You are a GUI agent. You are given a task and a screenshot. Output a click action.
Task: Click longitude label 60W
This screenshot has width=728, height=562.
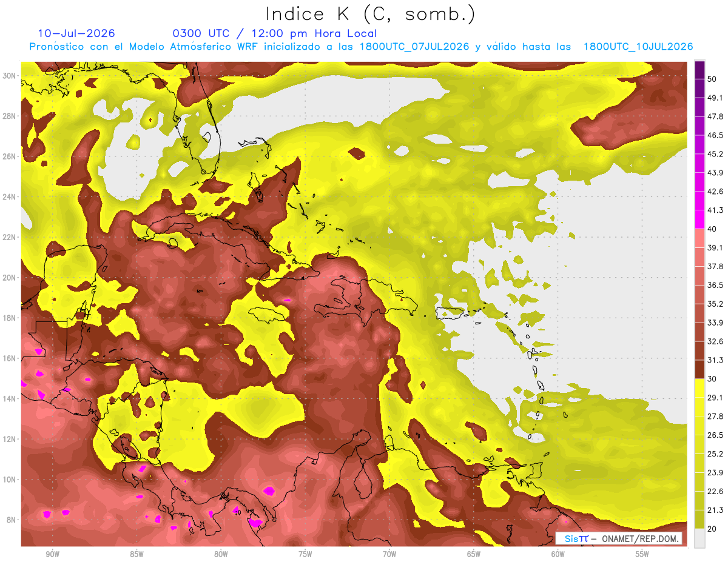(x=558, y=555)
